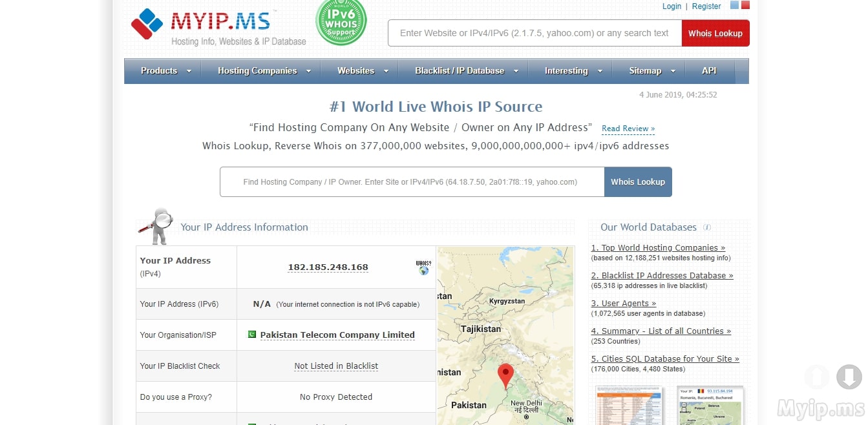Click the info icon next to Our World Databases
Image resolution: width=868 pixels, height=425 pixels.
click(707, 227)
